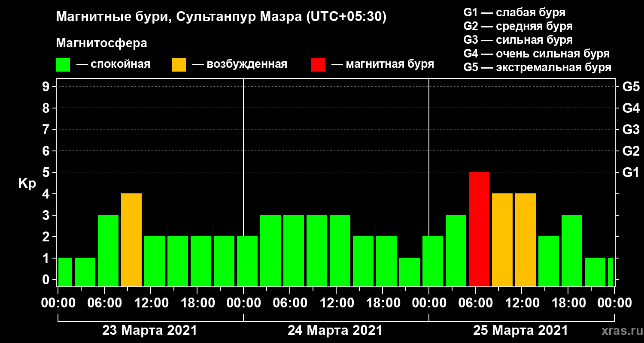Click the orange возбужденная legend swatch
This screenshot has height=343, width=644.
(179, 65)
